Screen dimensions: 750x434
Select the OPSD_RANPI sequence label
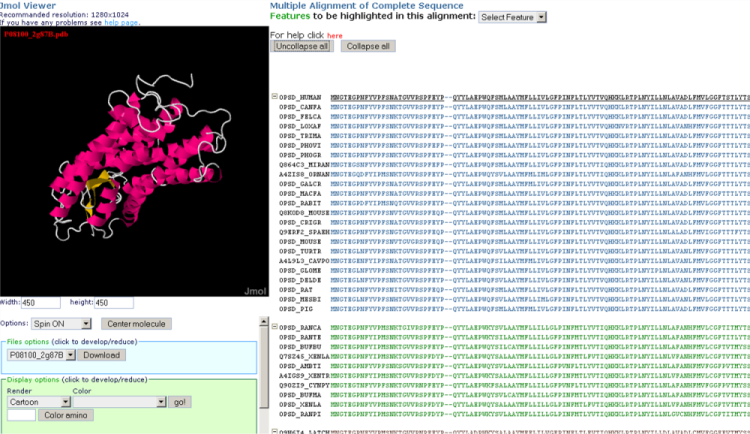[300, 414]
